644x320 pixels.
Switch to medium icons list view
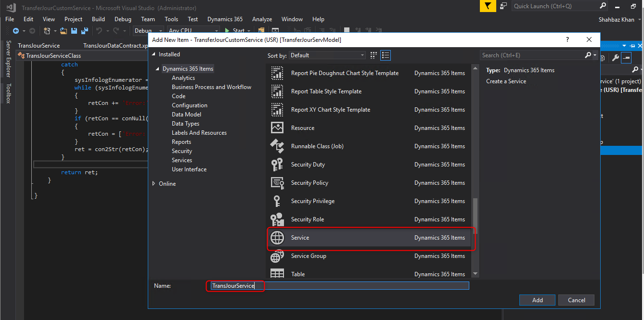click(385, 55)
